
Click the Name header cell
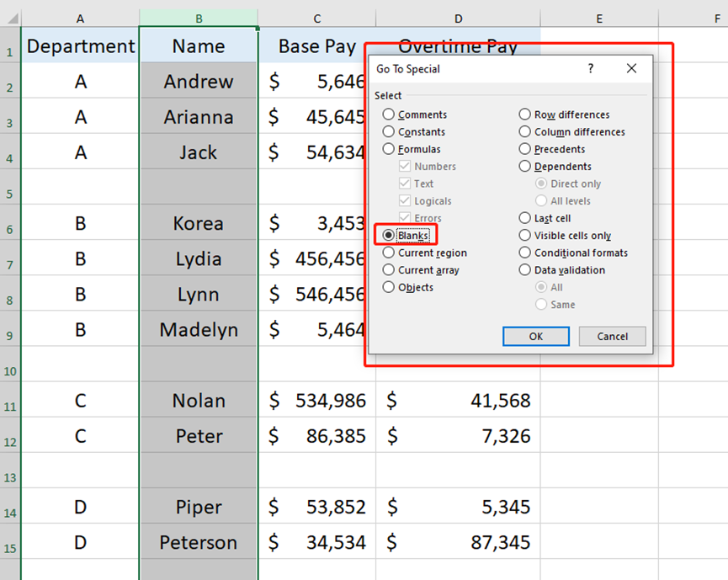[199, 45]
